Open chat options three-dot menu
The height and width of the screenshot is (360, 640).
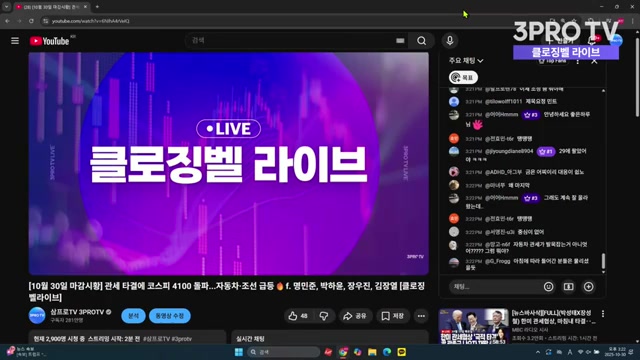click(x=578, y=61)
